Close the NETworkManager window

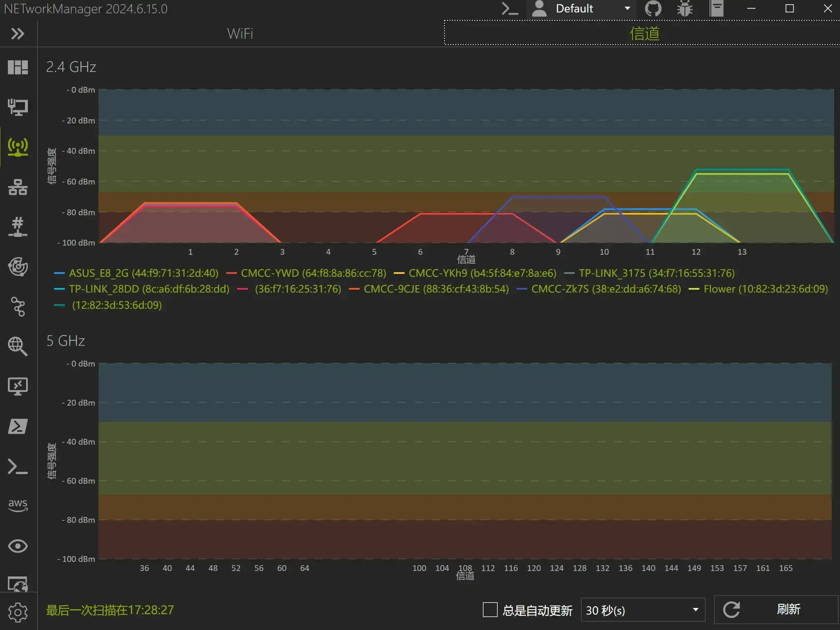828,9
